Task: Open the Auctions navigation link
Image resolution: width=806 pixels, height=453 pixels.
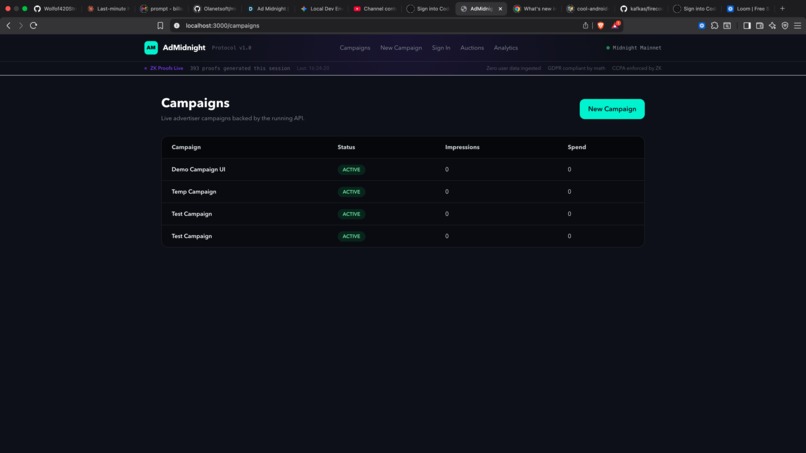Action: pos(472,48)
